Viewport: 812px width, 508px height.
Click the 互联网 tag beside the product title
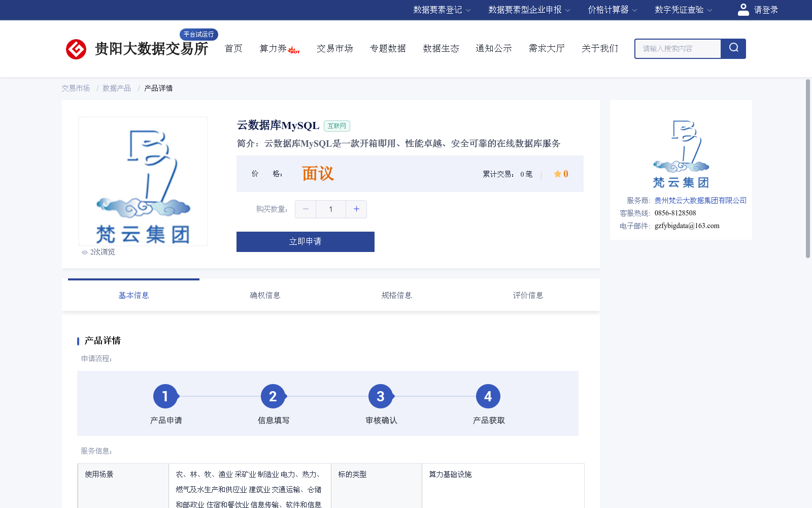tap(337, 126)
